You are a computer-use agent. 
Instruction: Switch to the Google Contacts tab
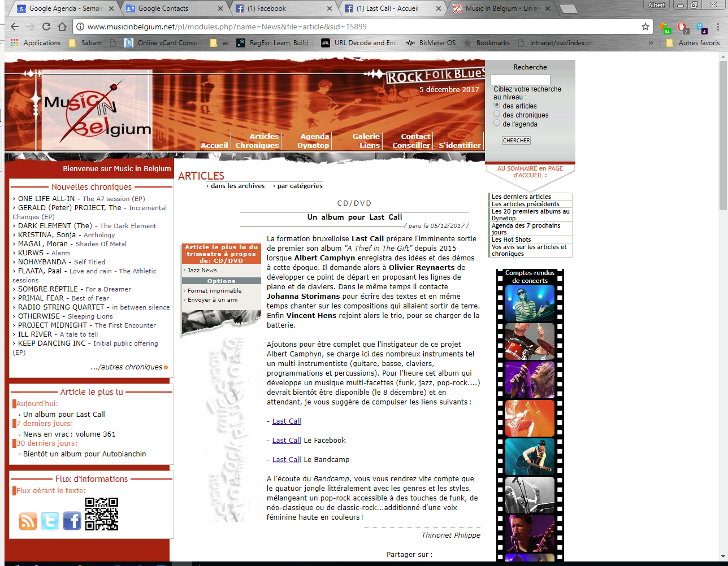click(163, 8)
